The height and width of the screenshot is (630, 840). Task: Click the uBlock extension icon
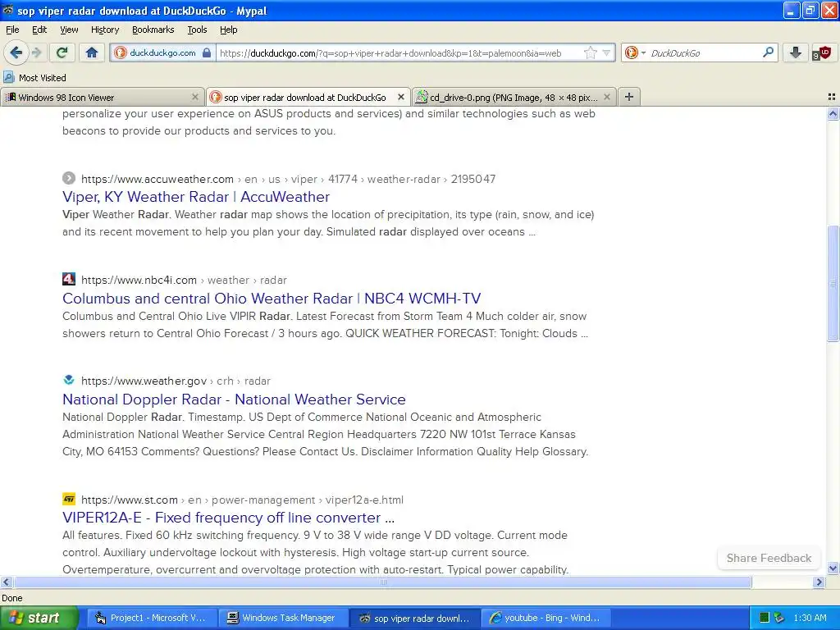[821, 52]
